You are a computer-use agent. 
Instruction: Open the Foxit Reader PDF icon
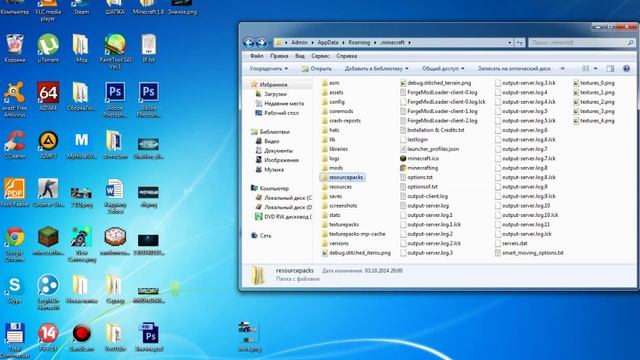15,193
